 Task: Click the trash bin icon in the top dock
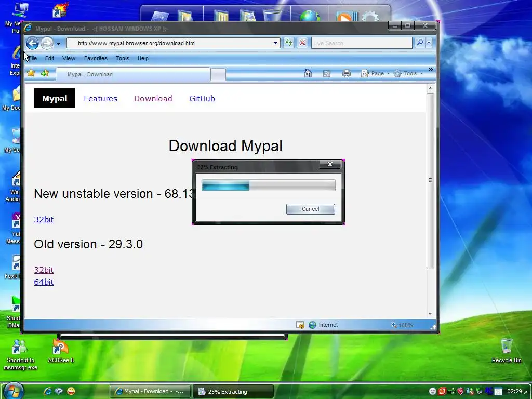point(272,16)
